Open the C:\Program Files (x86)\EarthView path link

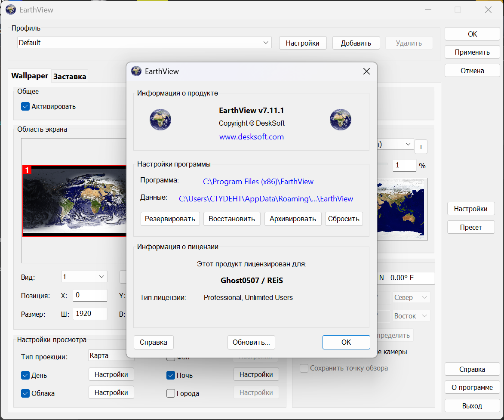pyautogui.click(x=258, y=182)
